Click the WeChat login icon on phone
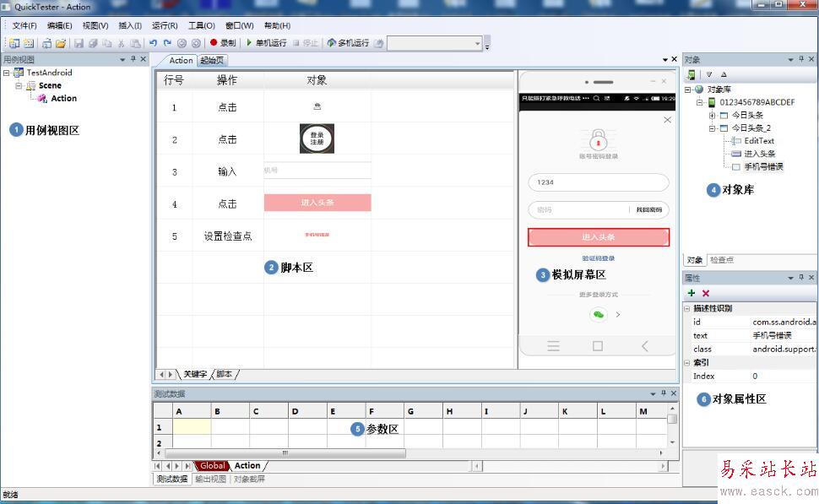The height and width of the screenshot is (504, 819). [x=599, y=314]
